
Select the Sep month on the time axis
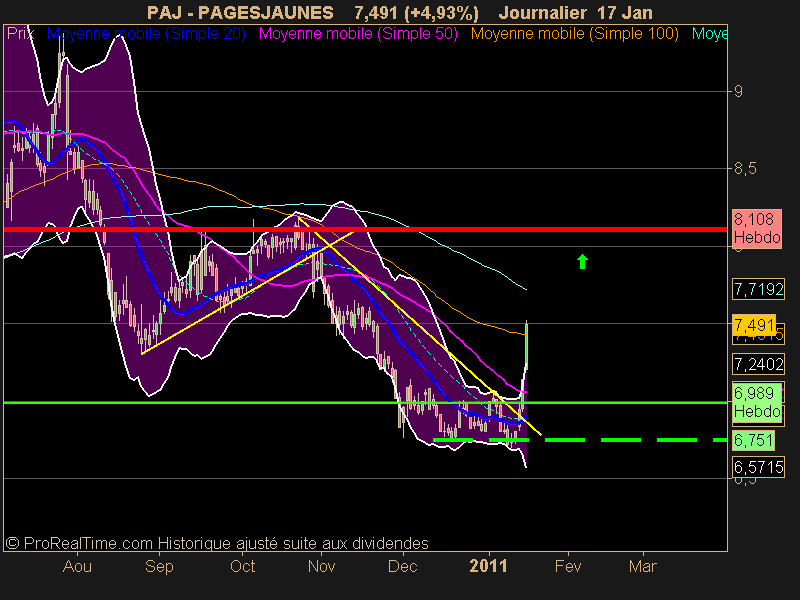coord(159,566)
